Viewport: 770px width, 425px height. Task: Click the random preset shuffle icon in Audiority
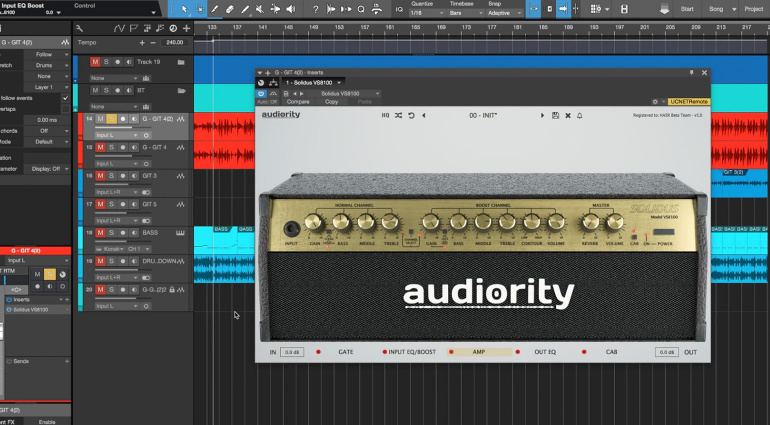[398, 115]
